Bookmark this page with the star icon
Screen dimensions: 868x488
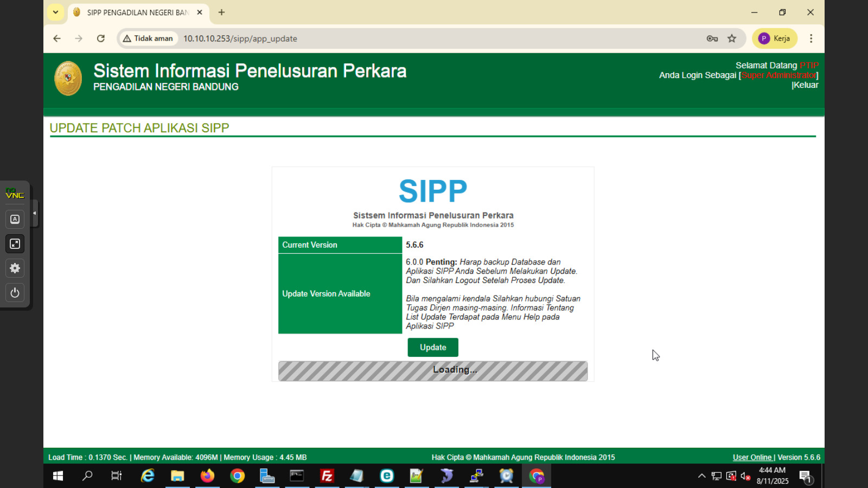[732, 38]
